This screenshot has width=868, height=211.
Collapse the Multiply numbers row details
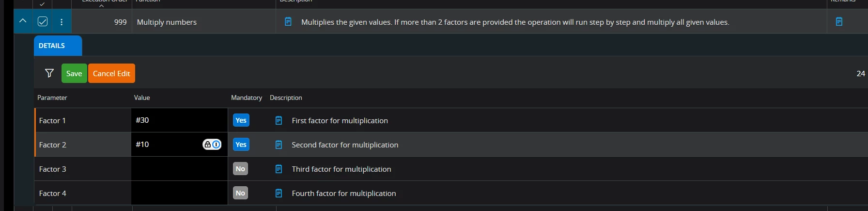point(23,21)
